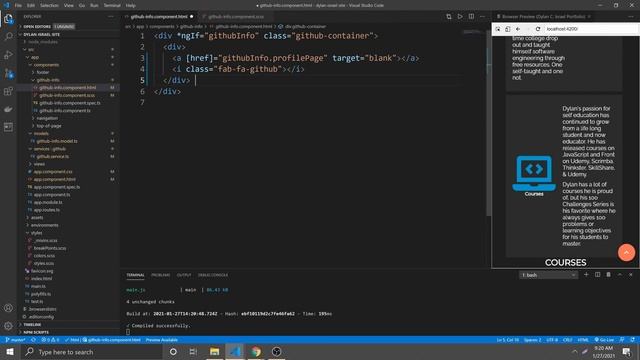Open the Extensions view
This screenshot has height=360, width=640.
pos(8,91)
